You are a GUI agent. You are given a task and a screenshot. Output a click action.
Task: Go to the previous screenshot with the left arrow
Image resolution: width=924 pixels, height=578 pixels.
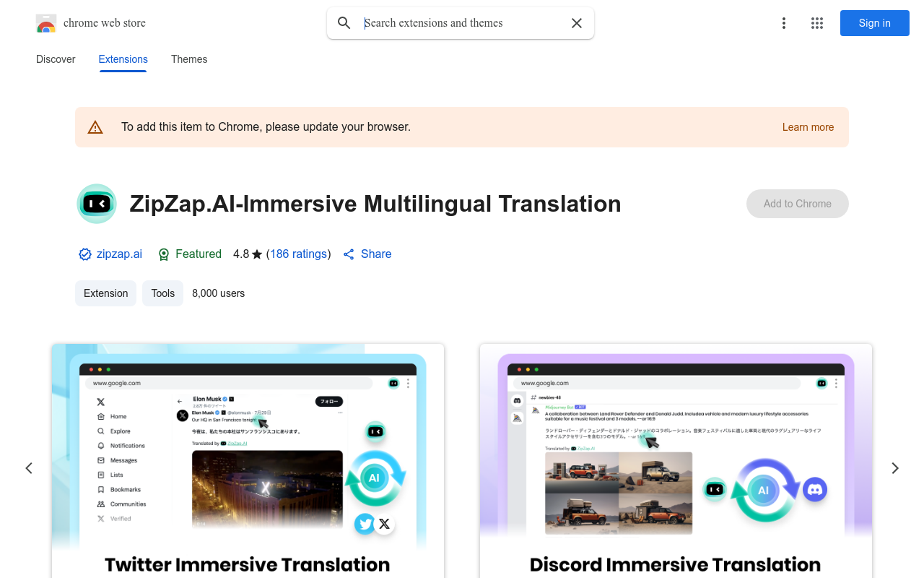[29, 468]
